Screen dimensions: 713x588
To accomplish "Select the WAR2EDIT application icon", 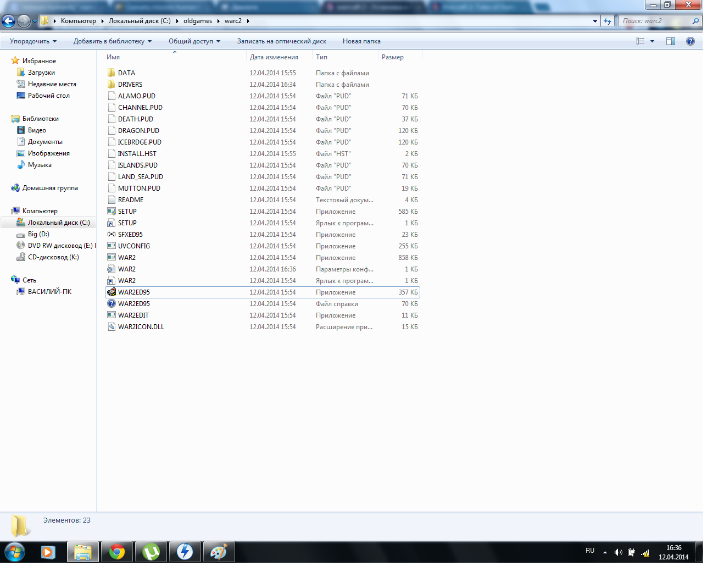I will tap(112, 315).
